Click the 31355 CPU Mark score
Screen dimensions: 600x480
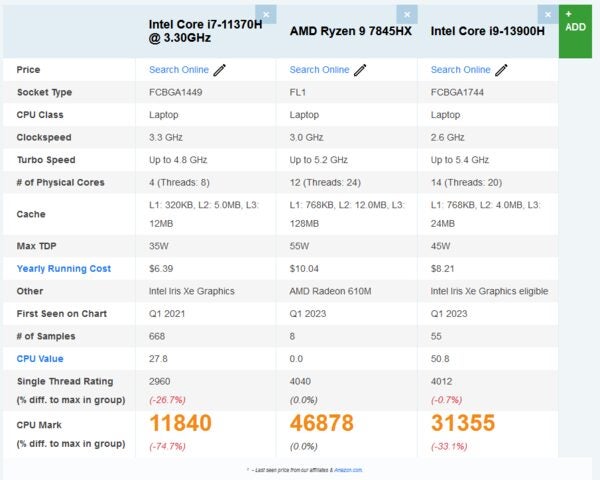463,423
